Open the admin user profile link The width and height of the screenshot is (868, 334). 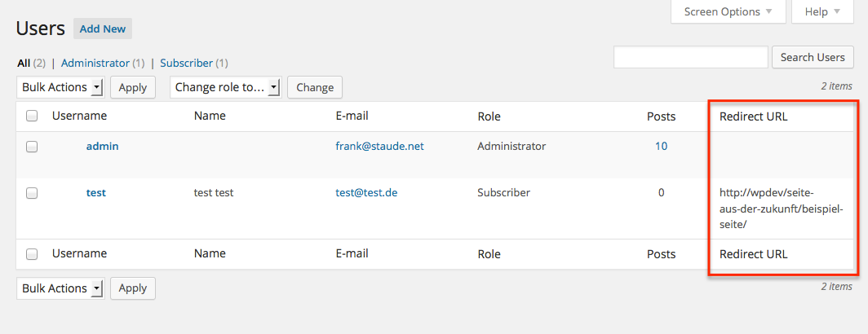pyautogui.click(x=103, y=147)
